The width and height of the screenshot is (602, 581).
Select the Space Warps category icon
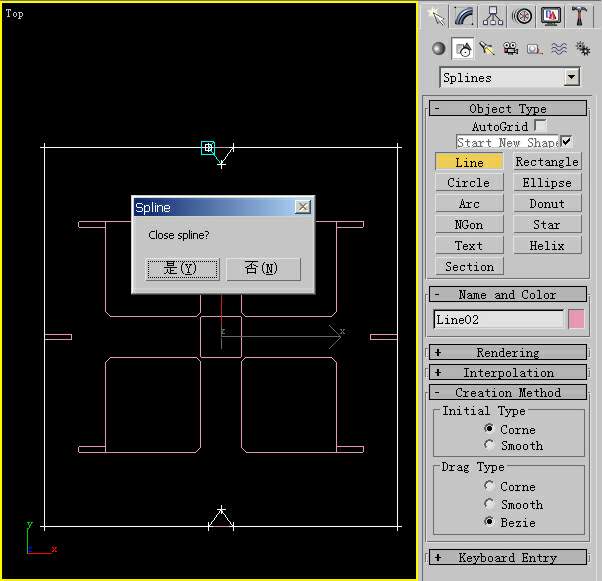tap(559, 48)
